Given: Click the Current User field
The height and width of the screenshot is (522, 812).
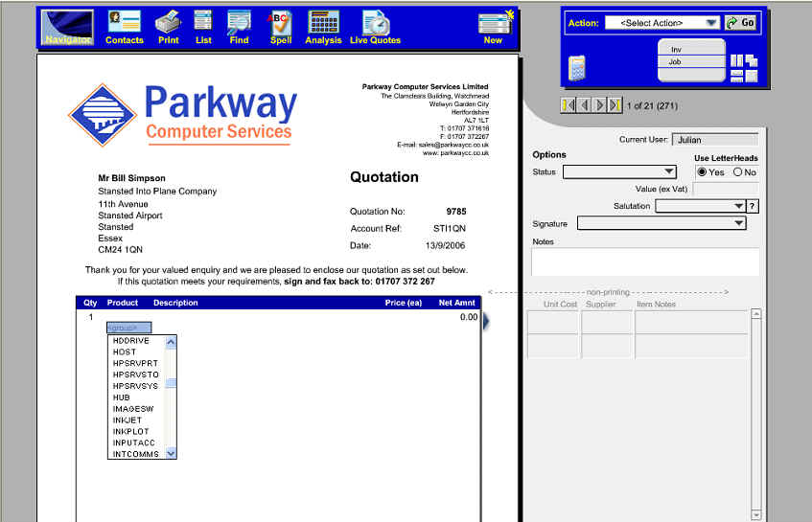Looking at the screenshot, I should (x=714, y=140).
